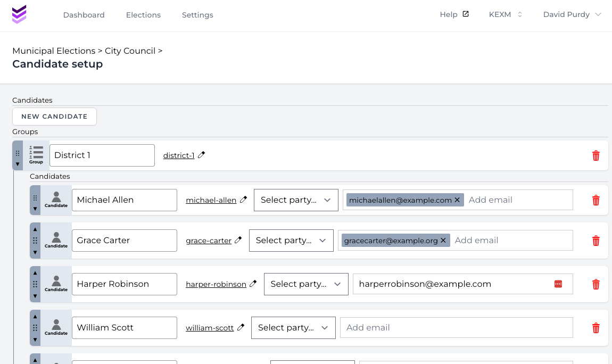Click the William Scott Add email field

pyautogui.click(x=456, y=328)
